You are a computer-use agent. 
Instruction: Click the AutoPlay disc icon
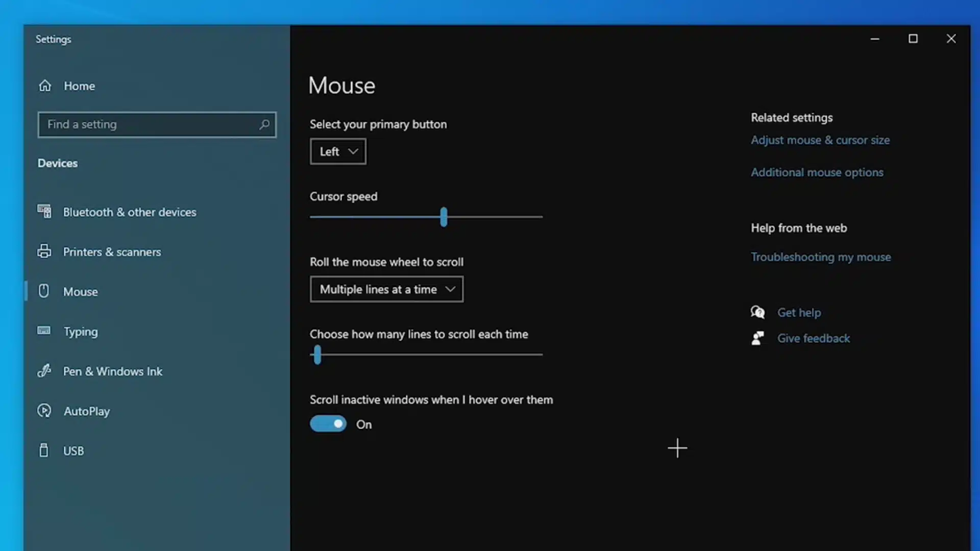(x=44, y=411)
